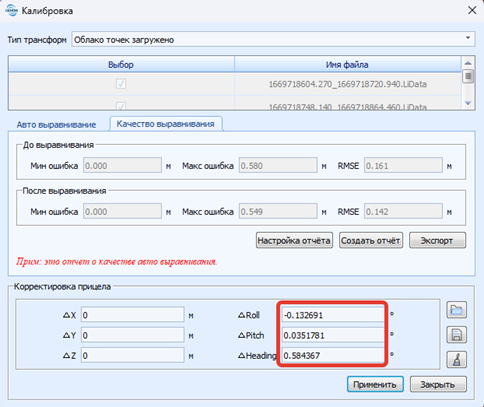
Task: Click the Настройка отчёта button
Action: [294, 240]
